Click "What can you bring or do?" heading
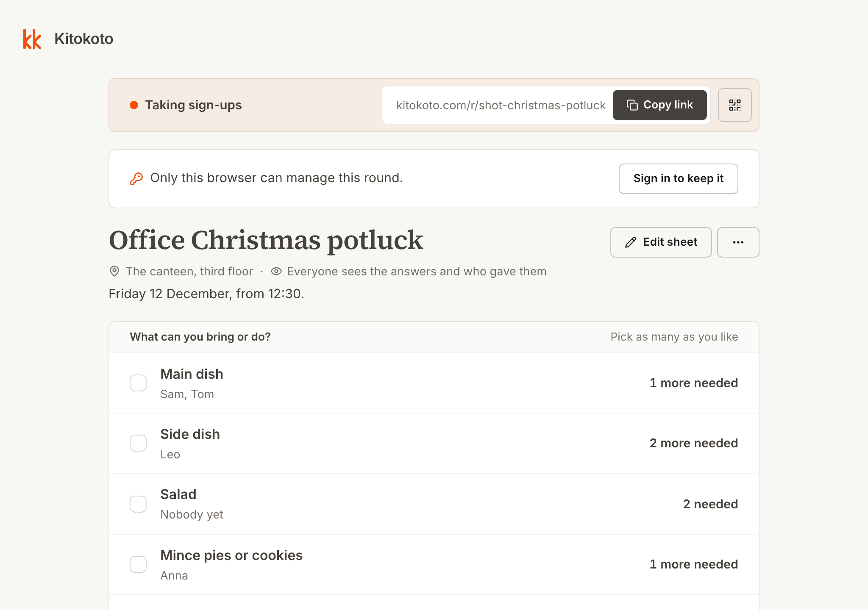 pos(200,337)
